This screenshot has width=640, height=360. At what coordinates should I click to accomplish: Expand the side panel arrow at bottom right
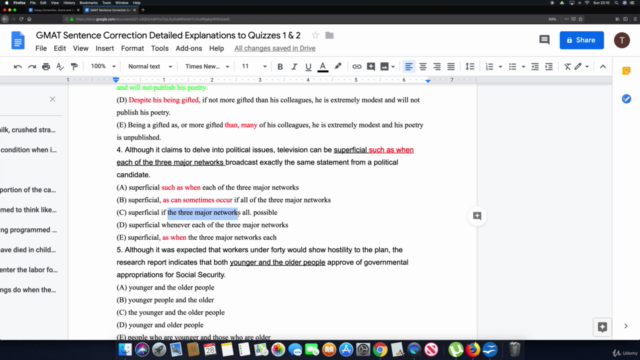pyautogui.click(x=626, y=326)
